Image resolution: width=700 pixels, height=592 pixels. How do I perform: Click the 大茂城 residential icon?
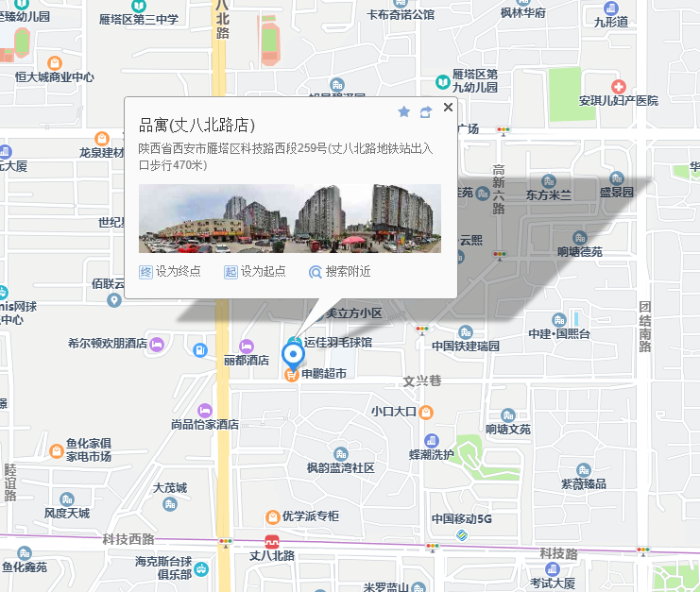[x=170, y=504]
